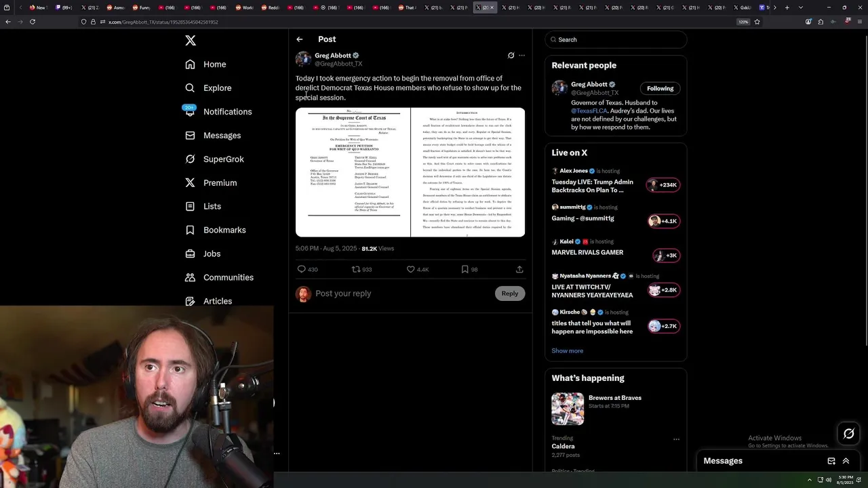Click the Reply button
The width and height of the screenshot is (868, 488).
[510, 293]
